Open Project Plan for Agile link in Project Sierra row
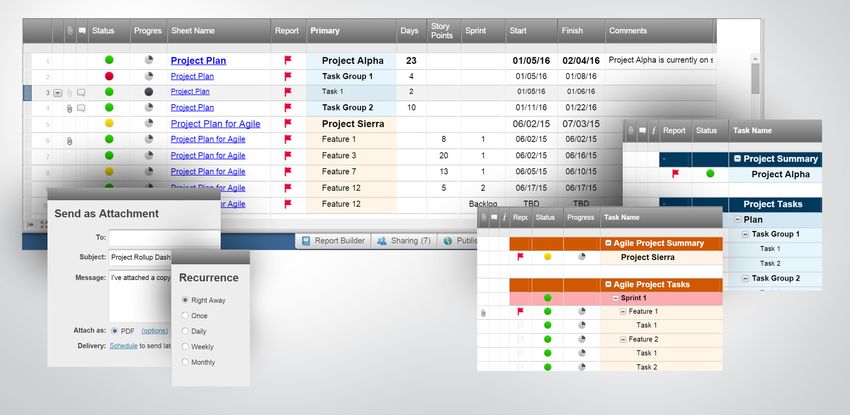Viewport: 850px width, 415px height. click(x=215, y=124)
